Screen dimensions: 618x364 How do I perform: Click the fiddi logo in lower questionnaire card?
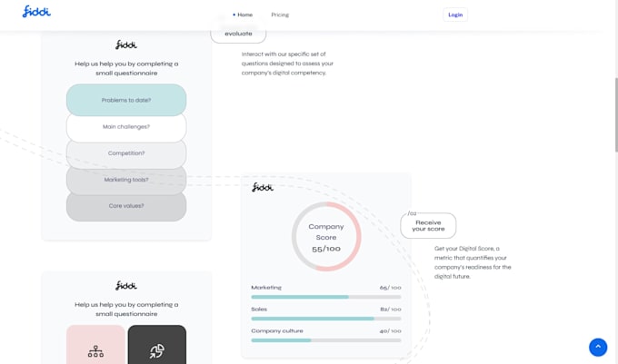(126, 286)
